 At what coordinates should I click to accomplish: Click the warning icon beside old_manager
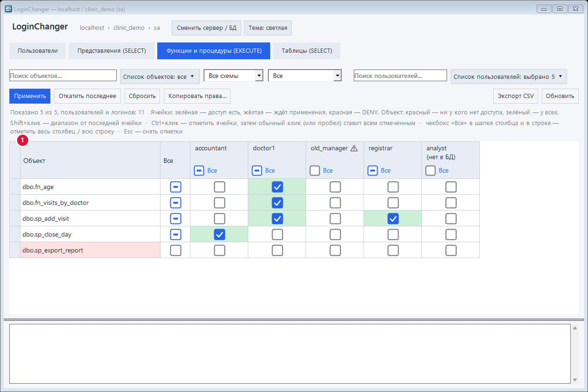pos(354,148)
